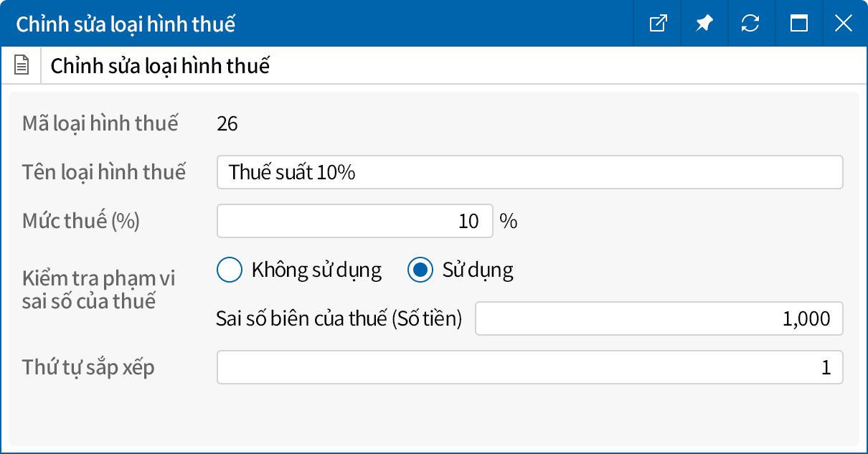Select the "Không sử dụng" radio button

[x=229, y=270]
